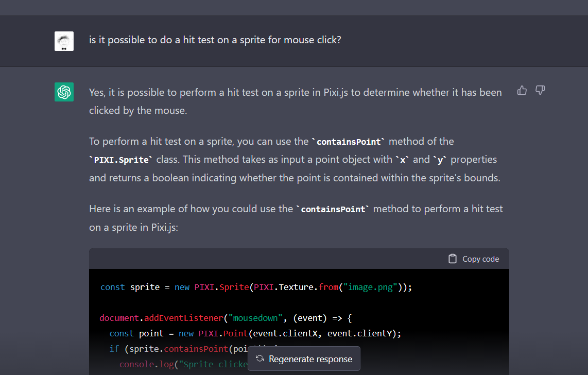
Task: Click the user profile avatar image
Action: [64, 41]
